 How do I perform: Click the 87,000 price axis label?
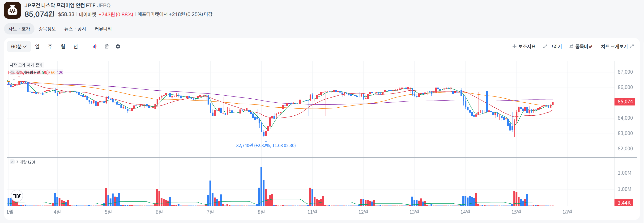coord(625,72)
